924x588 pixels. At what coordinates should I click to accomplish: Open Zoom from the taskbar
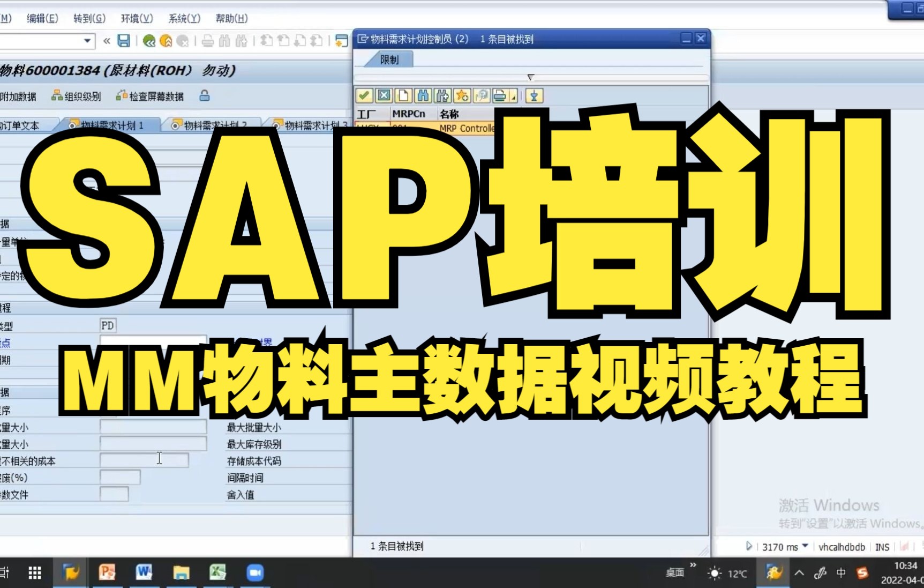pos(255,572)
